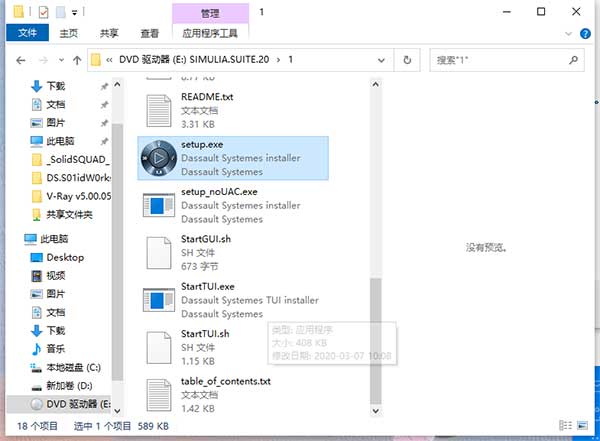Screen dimensions: 600x441
Task: Select StartTUI.exe file name
Action: (x=208, y=287)
